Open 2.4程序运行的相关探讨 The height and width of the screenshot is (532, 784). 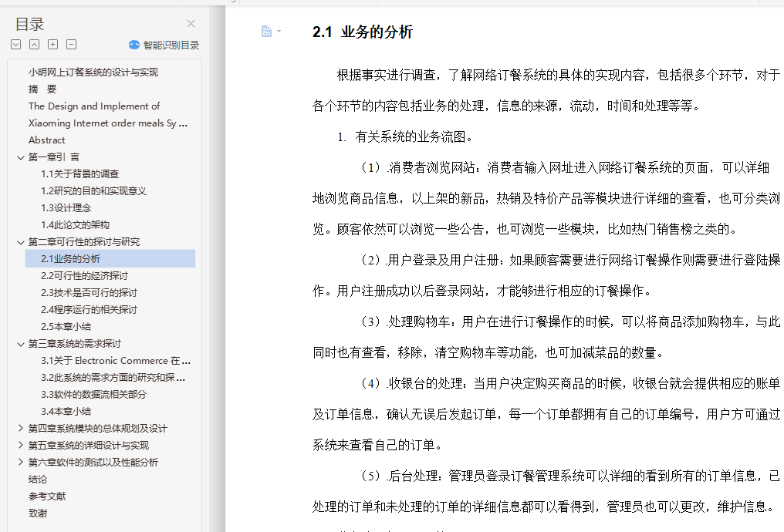tap(89, 310)
